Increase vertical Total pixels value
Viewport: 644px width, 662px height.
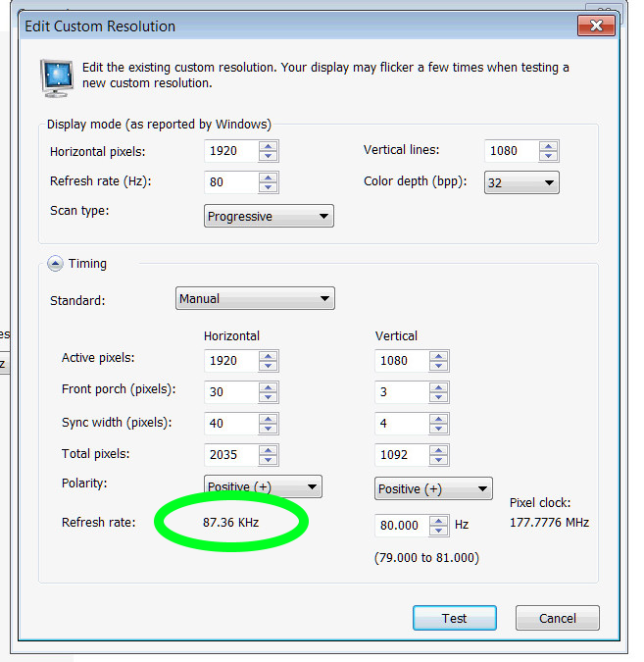tap(438, 451)
